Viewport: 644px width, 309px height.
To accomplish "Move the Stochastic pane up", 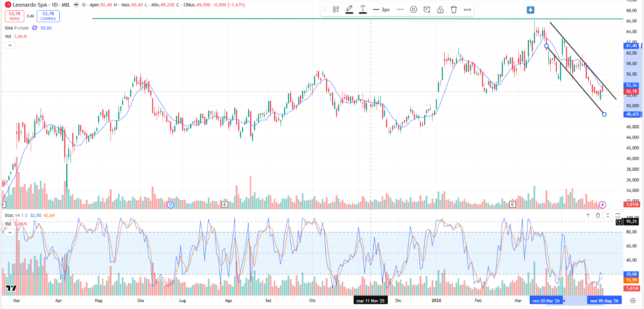I will tap(588, 215).
